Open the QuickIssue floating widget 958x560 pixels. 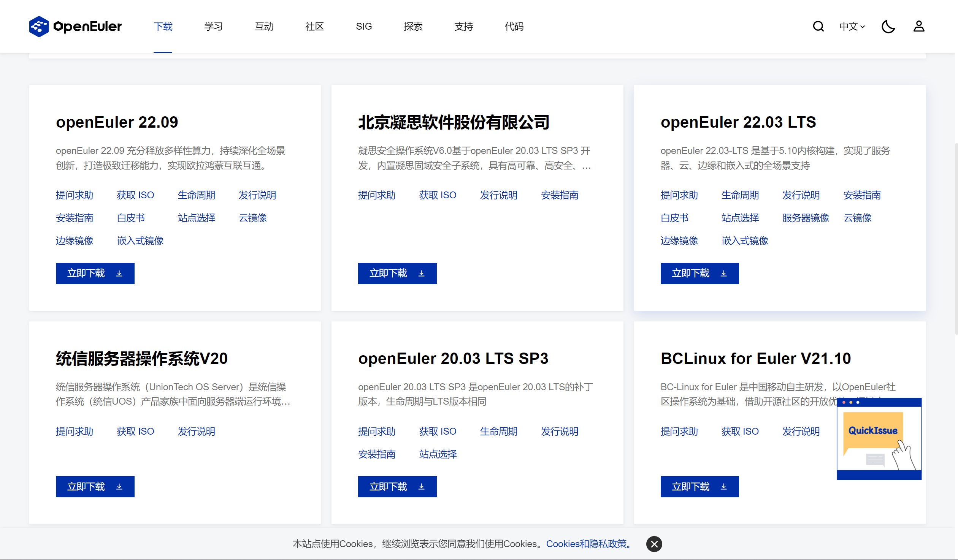pyautogui.click(x=879, y=439)
